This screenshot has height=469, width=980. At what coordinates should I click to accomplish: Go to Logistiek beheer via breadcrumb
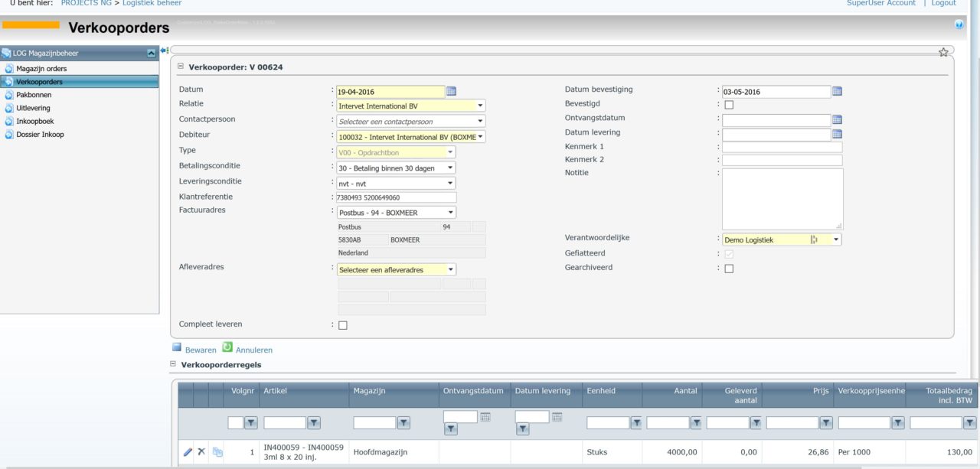(151, 3)
